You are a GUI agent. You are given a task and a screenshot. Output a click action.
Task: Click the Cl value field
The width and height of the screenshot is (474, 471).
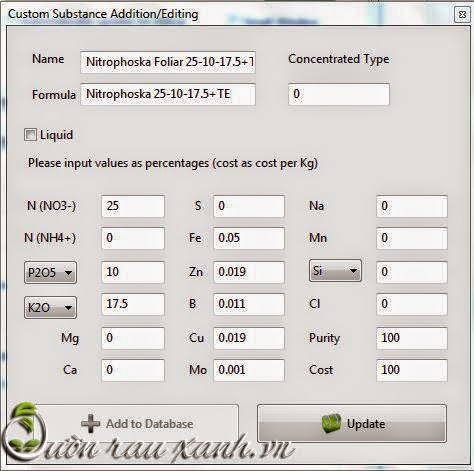412,304
